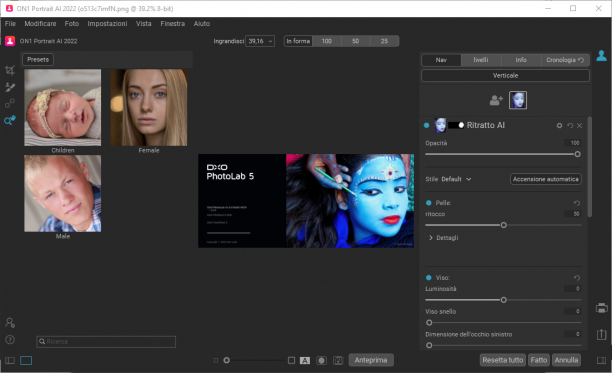Open the Impostazioni menu

107,24
